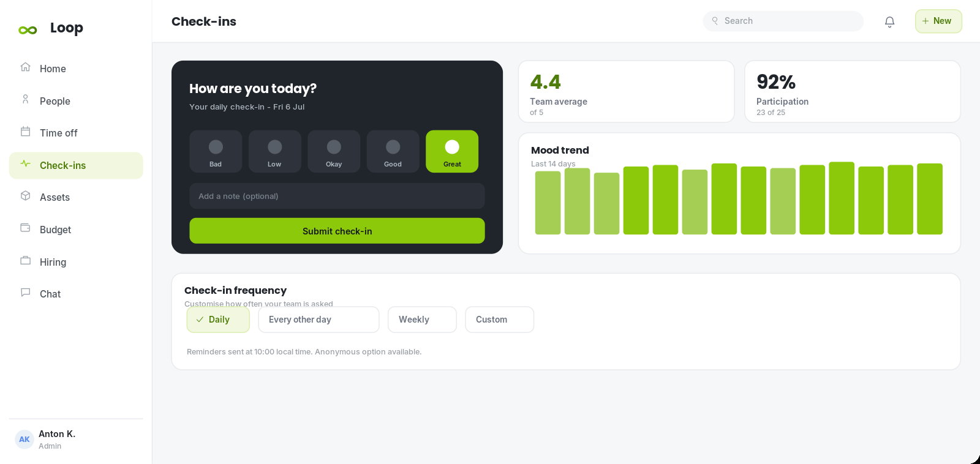The height and width of the screenshot is (464, 980).
Task: Click the New button
Action: 938,21
